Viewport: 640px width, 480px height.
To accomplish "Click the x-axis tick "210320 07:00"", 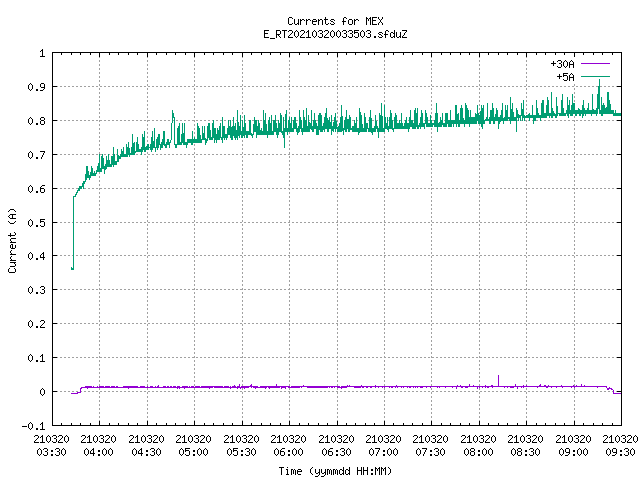I will [383, 445].
